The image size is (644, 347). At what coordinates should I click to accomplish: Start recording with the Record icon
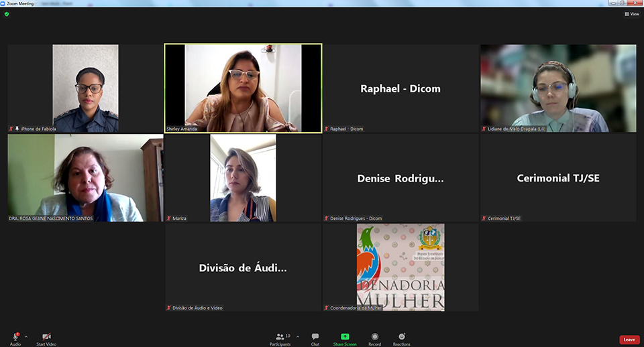374,337
